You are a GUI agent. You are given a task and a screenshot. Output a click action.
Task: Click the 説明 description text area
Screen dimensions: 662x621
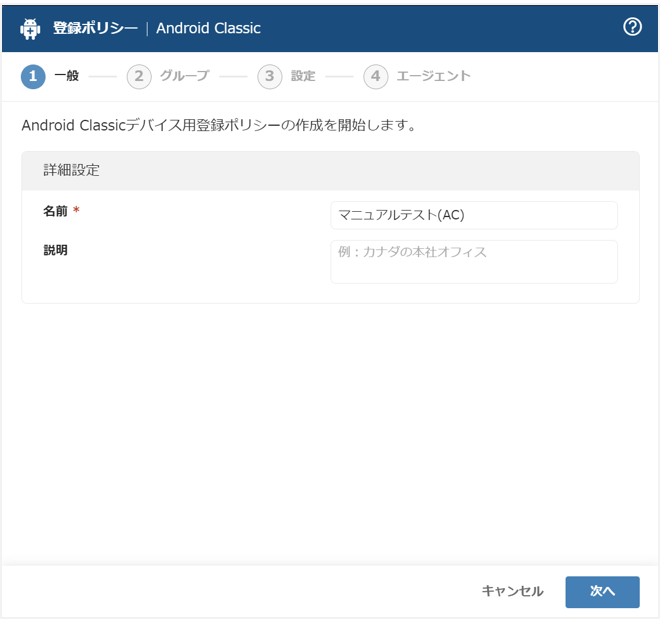click(474, 262)
